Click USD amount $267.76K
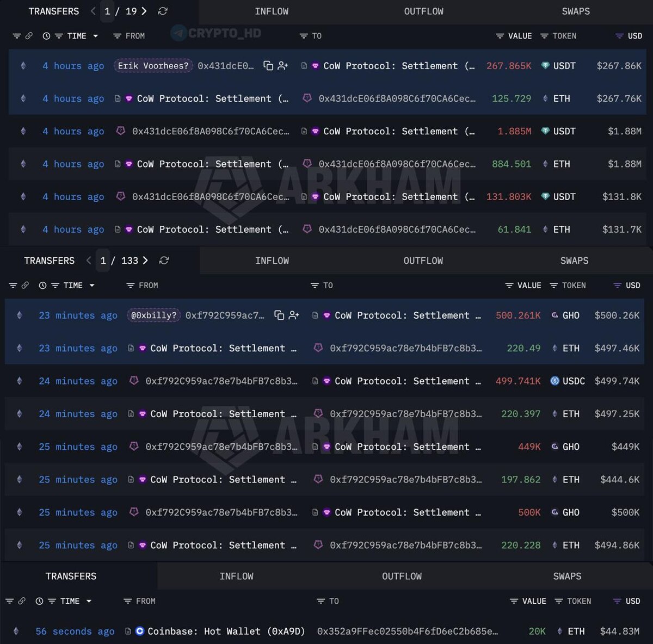The width and height of the screenshot is (653, 644). click(619, 98)
